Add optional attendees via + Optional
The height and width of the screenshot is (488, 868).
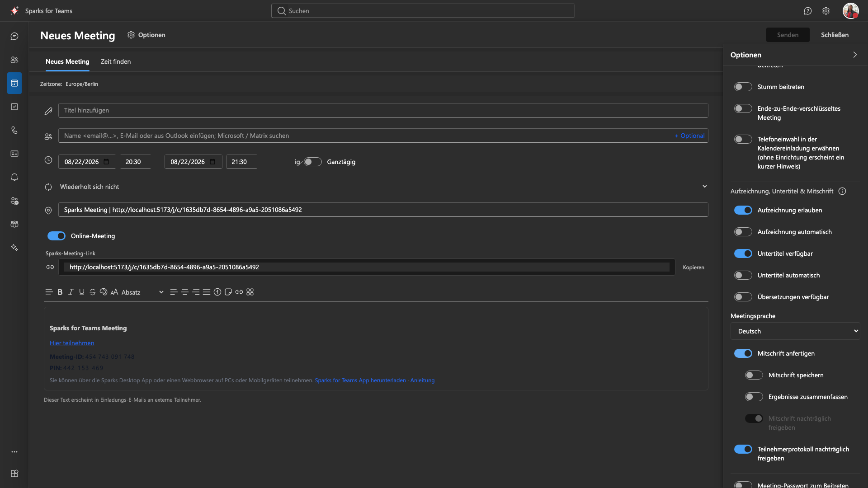tap(689, 136)
